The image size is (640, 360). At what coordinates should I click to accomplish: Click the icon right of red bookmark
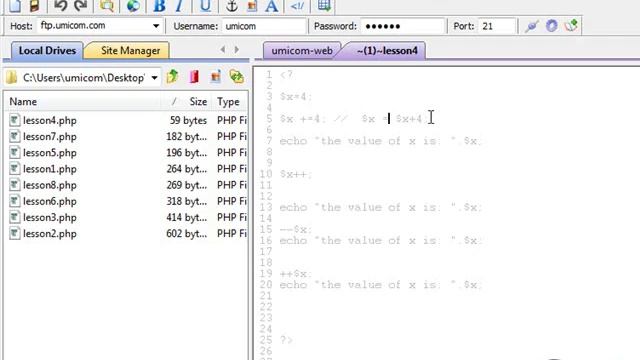[x=216, y=76]
